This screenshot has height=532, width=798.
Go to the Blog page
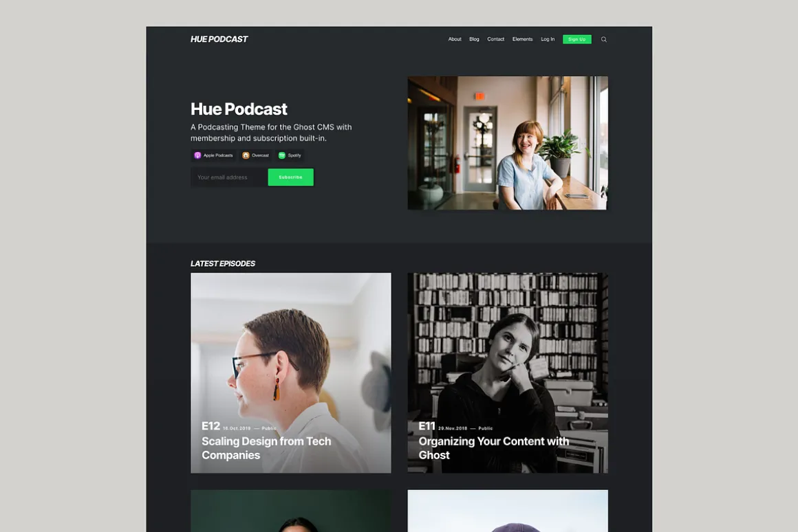pyautogui.click(x=474, y=39)
